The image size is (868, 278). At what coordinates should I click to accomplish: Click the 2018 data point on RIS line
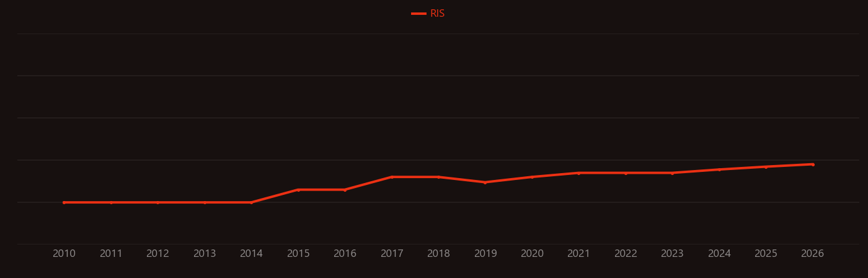(x=438, y=177)
